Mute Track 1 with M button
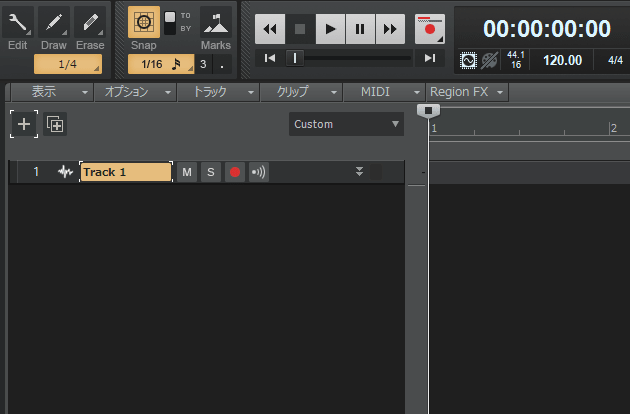Viewport: 630px width, 414px height. (187, 172)
